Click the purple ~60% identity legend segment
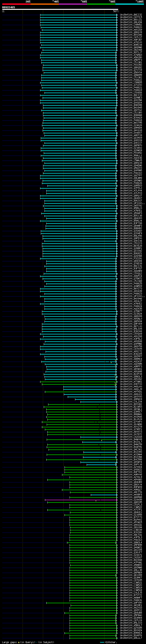Screen dimensions: 146x644 (73, 4)
